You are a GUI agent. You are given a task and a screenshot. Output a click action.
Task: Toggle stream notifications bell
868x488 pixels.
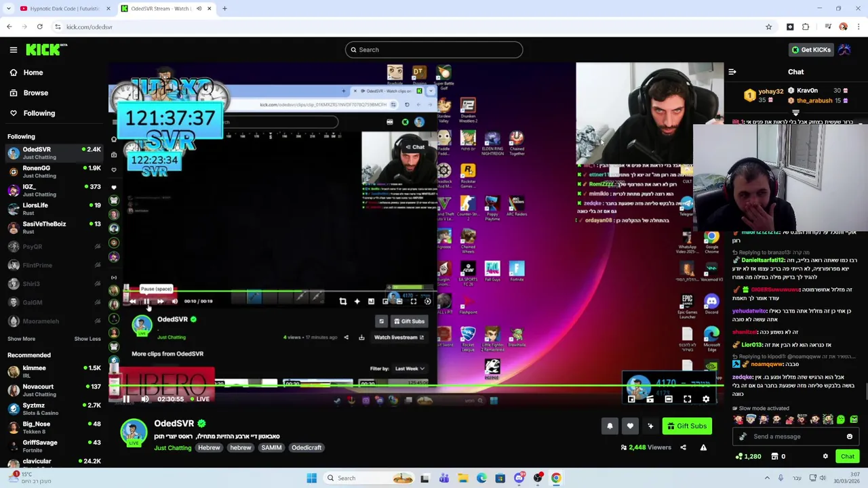click(610, 426)
